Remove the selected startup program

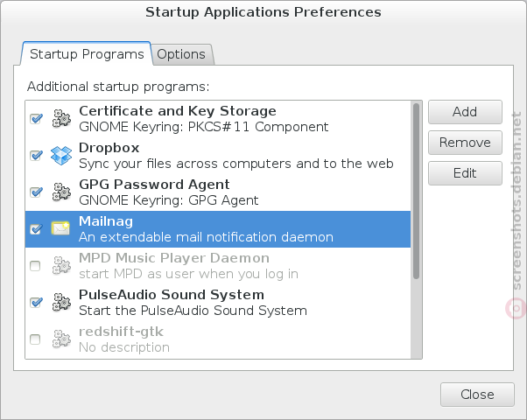[465, 143]
